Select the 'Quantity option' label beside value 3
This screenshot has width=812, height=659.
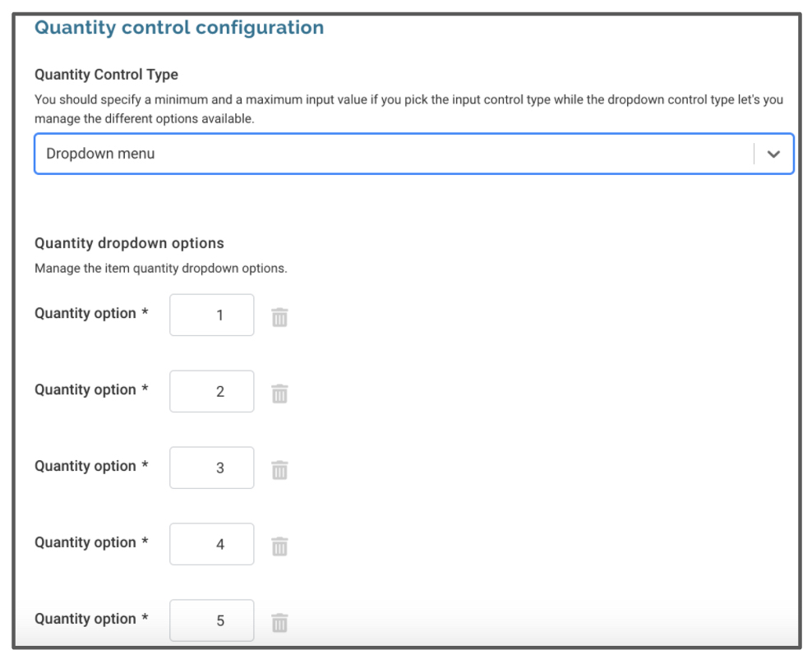pyautogui.click(x=85, y=467)
